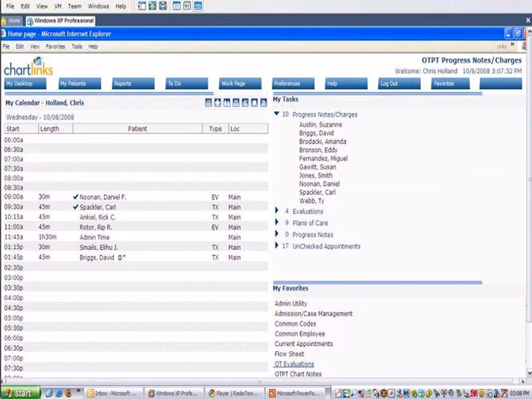
Task: Click the My Patients button
Action: (80, 84)
